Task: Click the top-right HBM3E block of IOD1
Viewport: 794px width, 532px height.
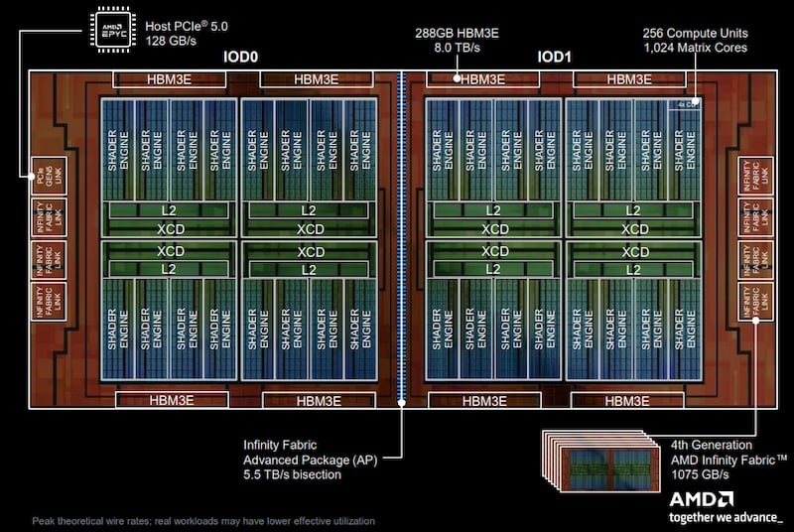Action: (x=629, y=79)
